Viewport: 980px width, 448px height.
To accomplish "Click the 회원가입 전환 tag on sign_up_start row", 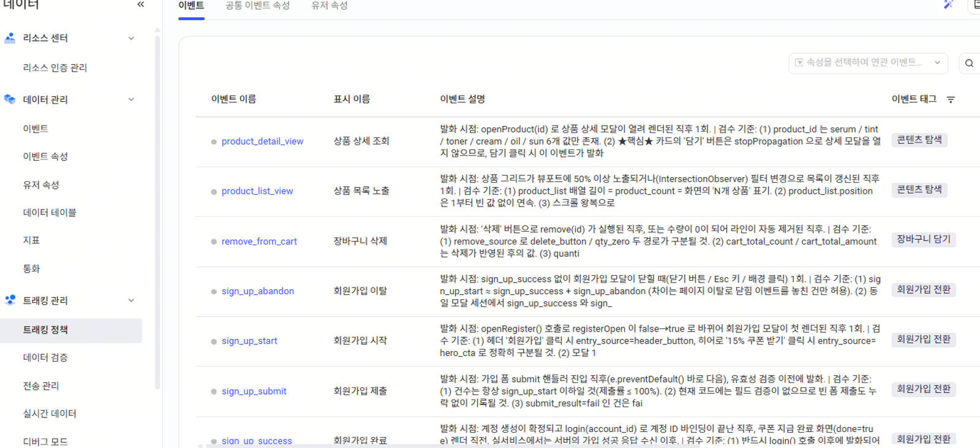I will [924, 339].
